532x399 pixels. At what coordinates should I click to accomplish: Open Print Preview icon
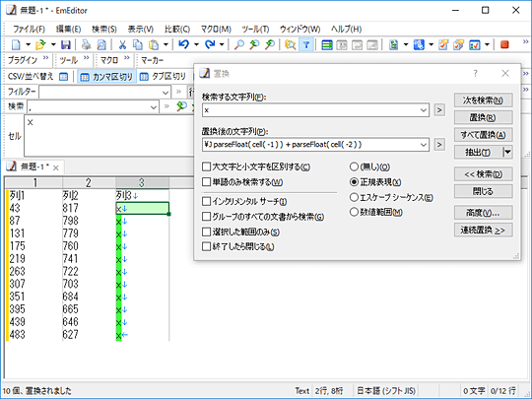[101, 44]
